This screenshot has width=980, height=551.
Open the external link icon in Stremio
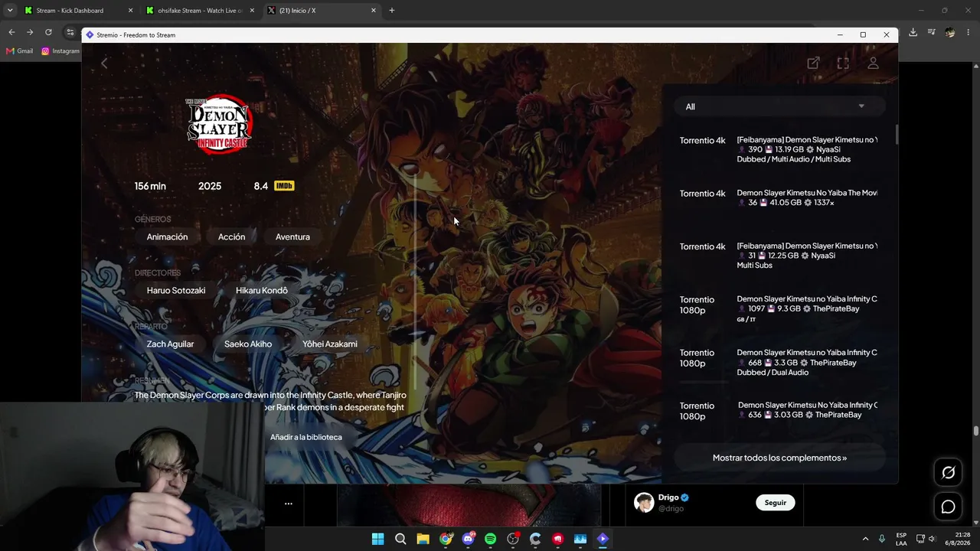[x=813, y=64]
